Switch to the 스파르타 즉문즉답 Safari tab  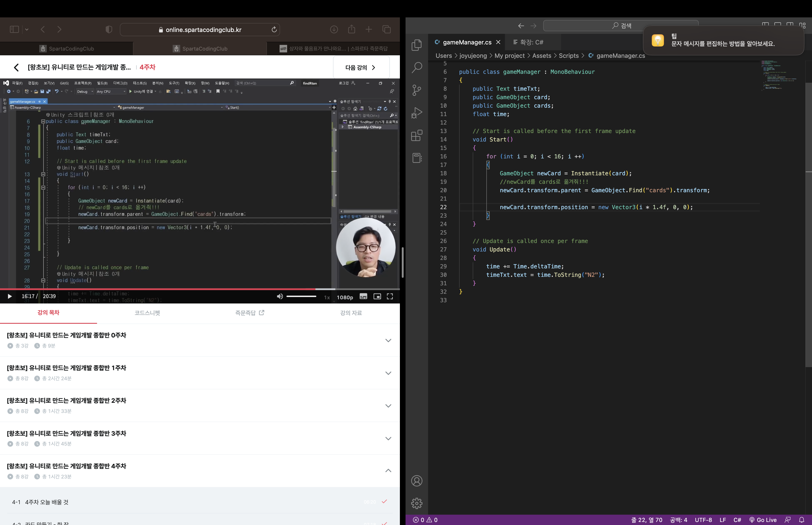[333, 48]
